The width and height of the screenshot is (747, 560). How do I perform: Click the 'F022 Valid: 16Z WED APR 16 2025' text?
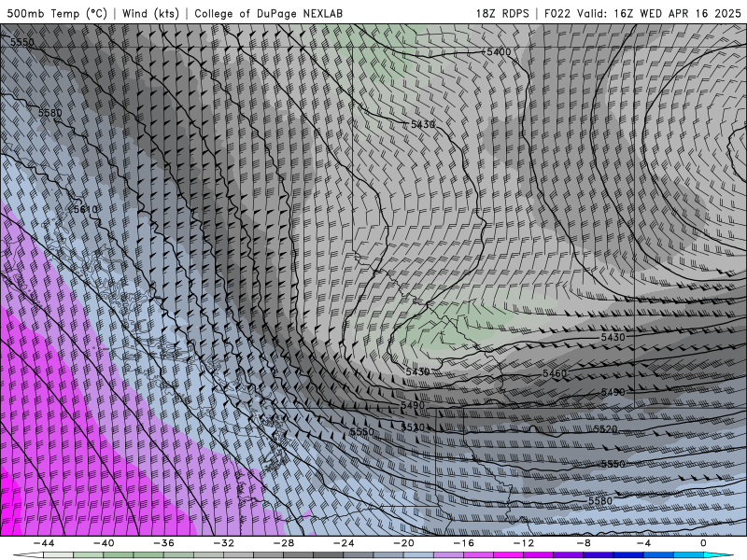click(x=642, y=13)
